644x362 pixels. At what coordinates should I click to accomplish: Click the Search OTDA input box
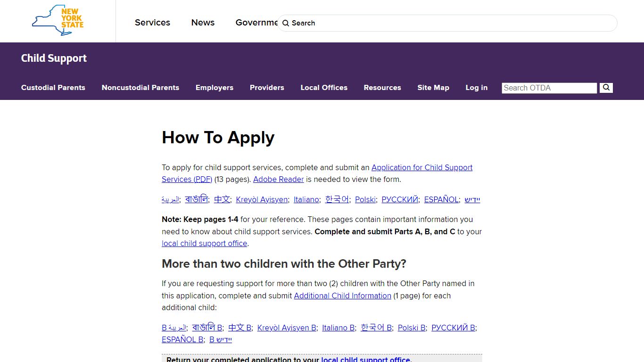549,88
